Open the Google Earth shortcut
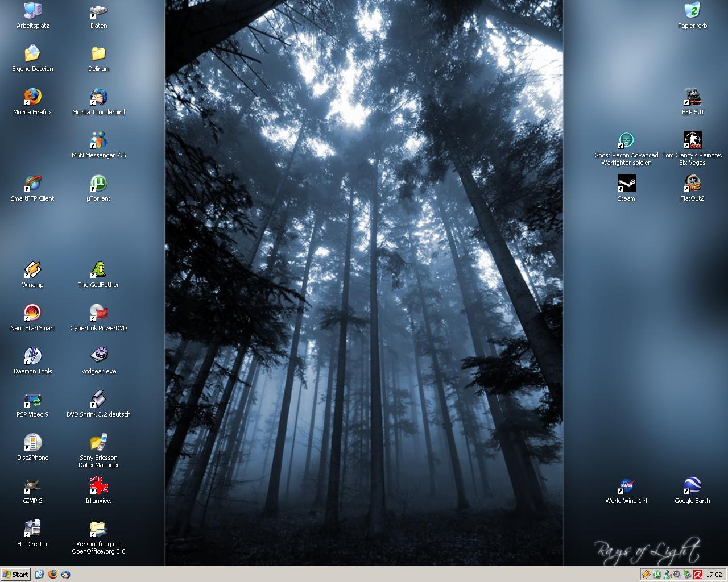Image resolution: width=728 pixels, height=582 pixels. pos(692,487)
